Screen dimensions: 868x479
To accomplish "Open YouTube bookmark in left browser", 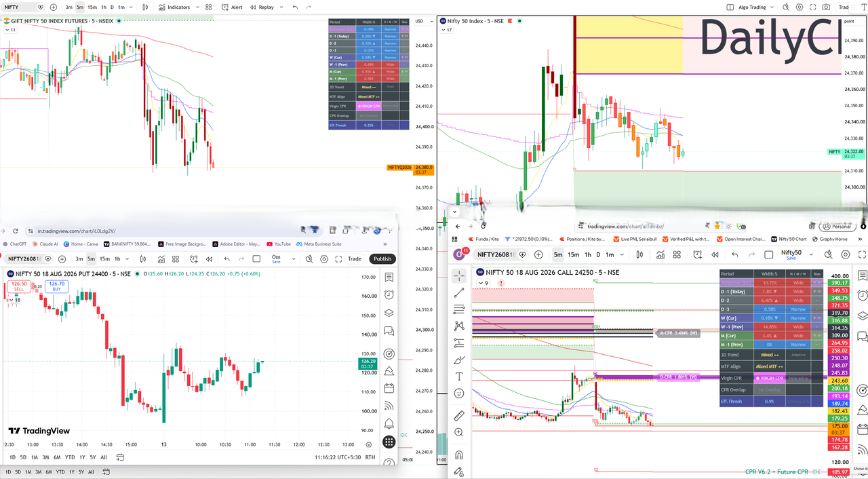I will point(279,244).
